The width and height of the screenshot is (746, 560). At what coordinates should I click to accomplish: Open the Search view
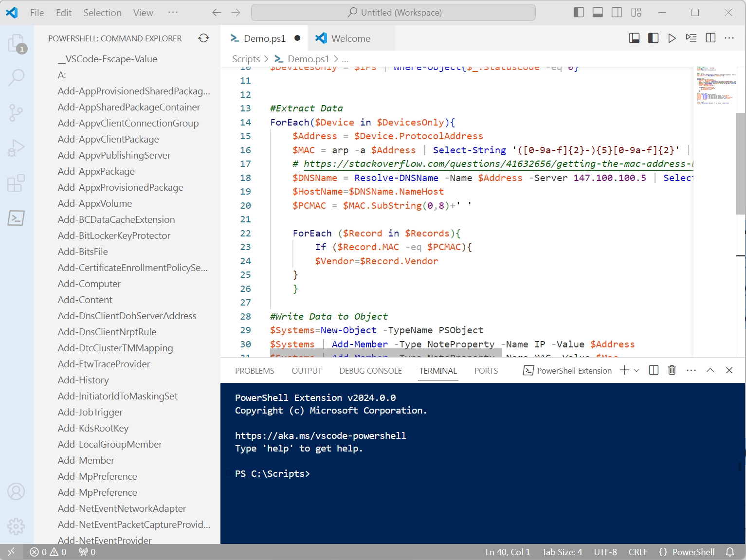(17, 77)
